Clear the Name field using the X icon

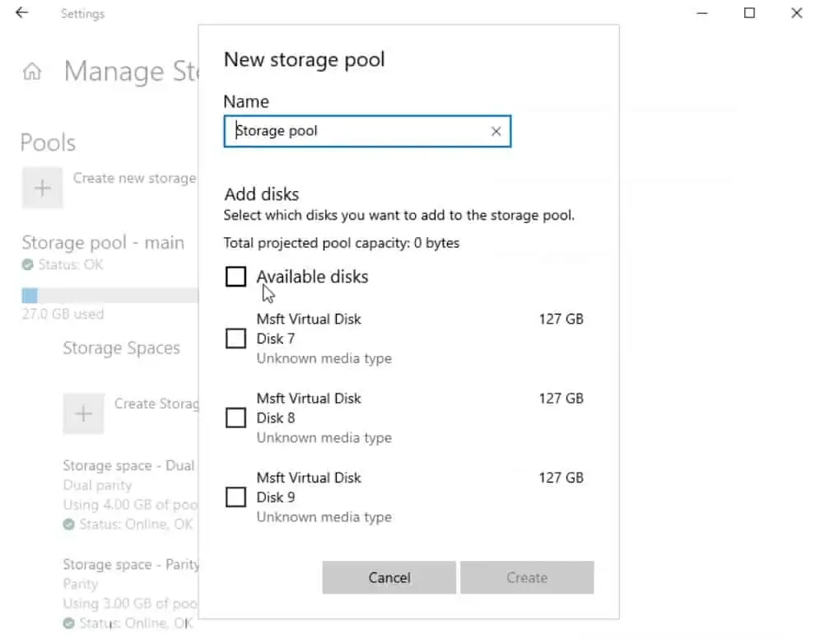(496, 131)
